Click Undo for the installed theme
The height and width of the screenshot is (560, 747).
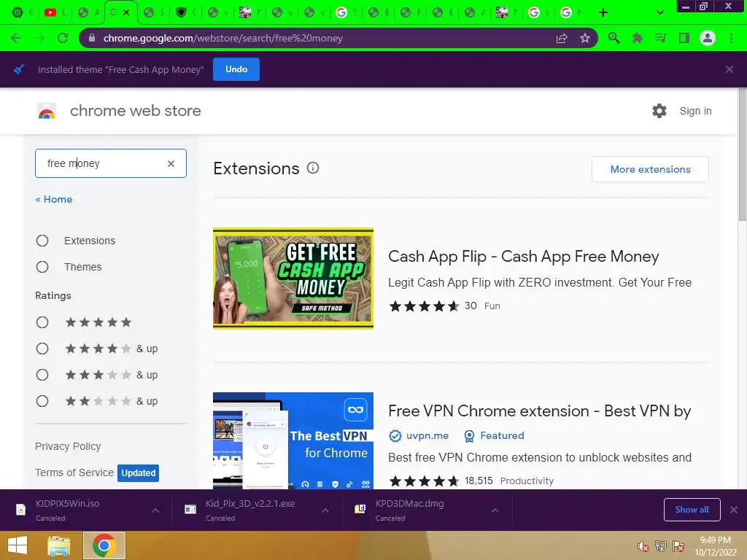(x=236, y=69)
